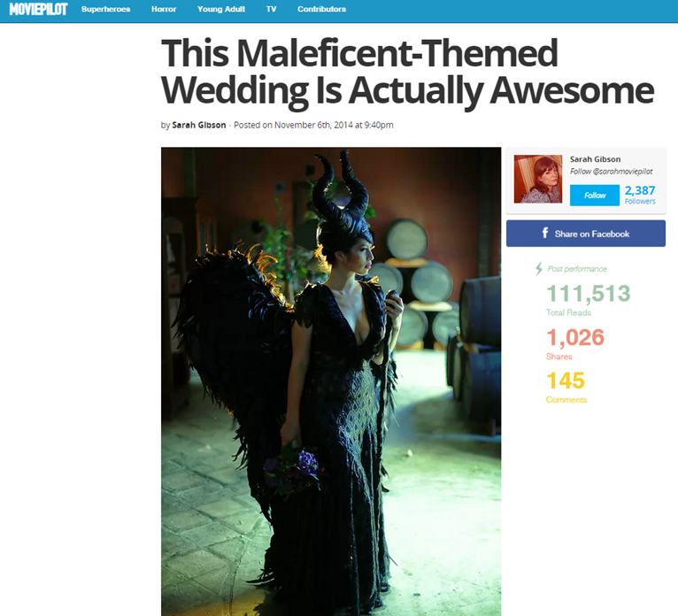Go to the Horror section
Image resolution: width=678 pixels, height=616 pixels.
(x=164, y=9)
